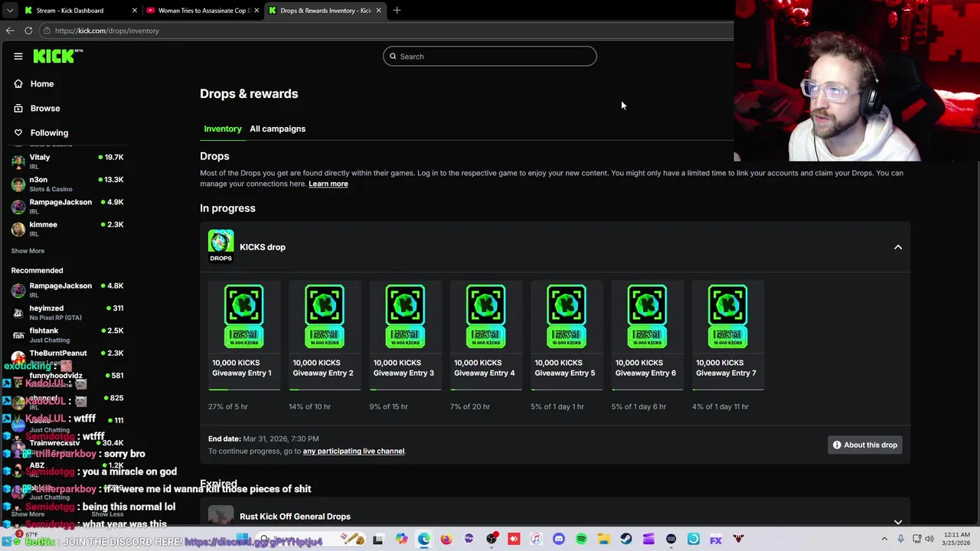This screenshot has height=551, width=980.
Task: Click the microphone tray icon
Action: [x=900, y=540]
